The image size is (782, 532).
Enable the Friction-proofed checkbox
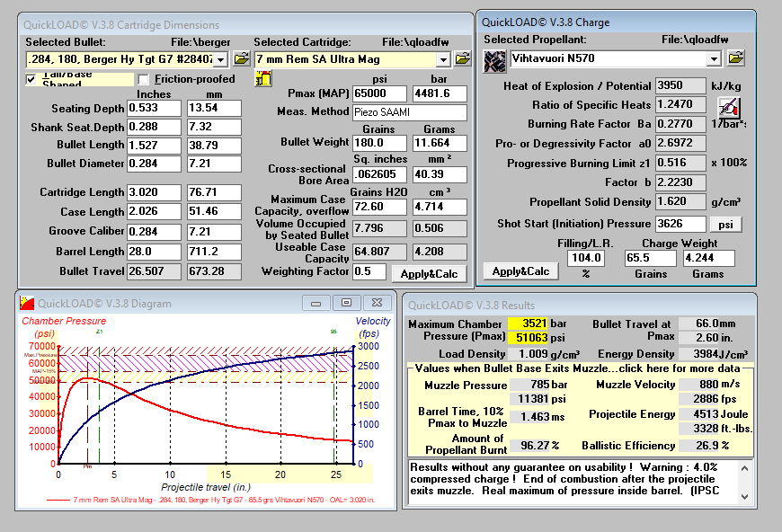coord(145,80)
